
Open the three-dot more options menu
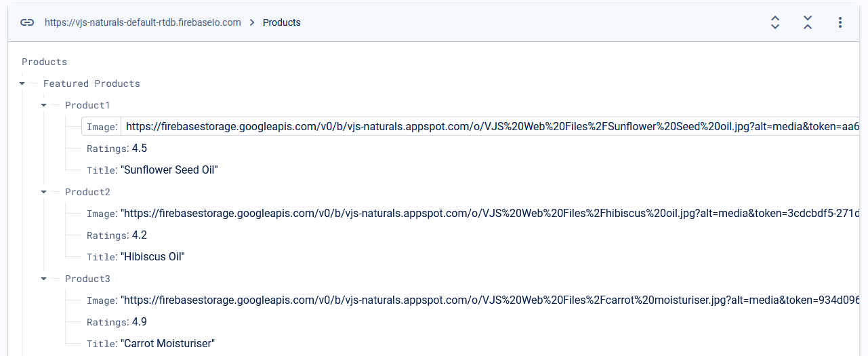pos(840,22)
